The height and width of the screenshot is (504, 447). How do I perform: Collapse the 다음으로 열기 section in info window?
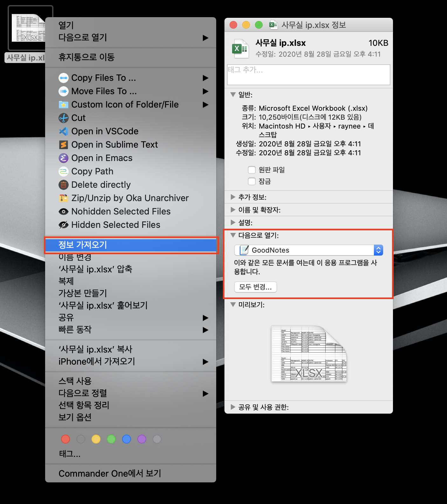(233, 235)
